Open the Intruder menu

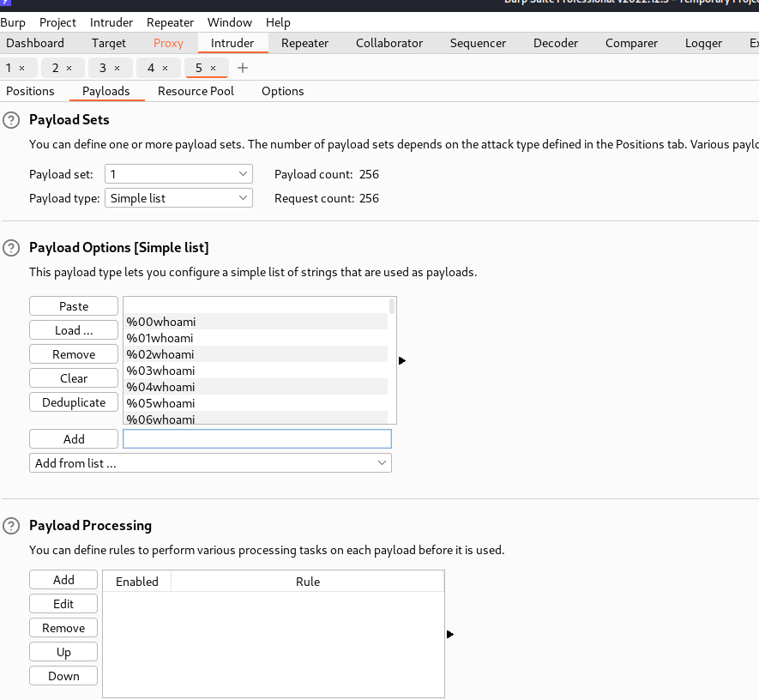pyautogui.click(x=111, y=22)
